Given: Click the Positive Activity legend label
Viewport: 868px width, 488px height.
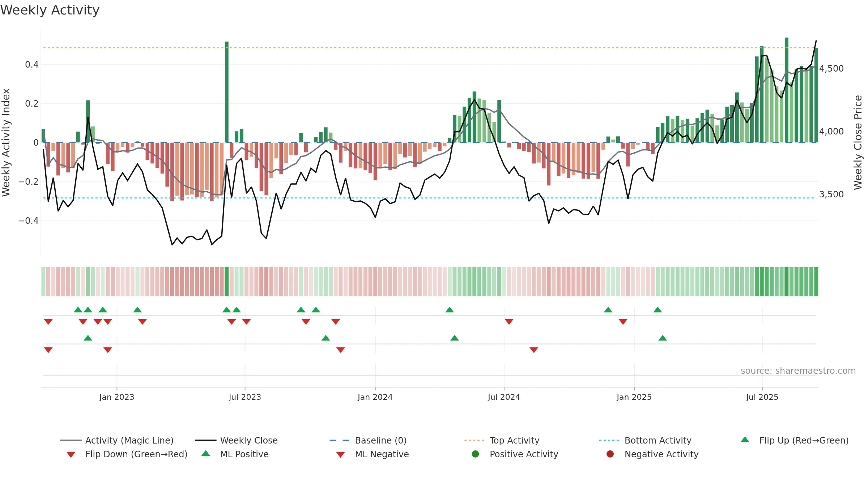Looking at the screenshot, I should [x=524, y=454].
